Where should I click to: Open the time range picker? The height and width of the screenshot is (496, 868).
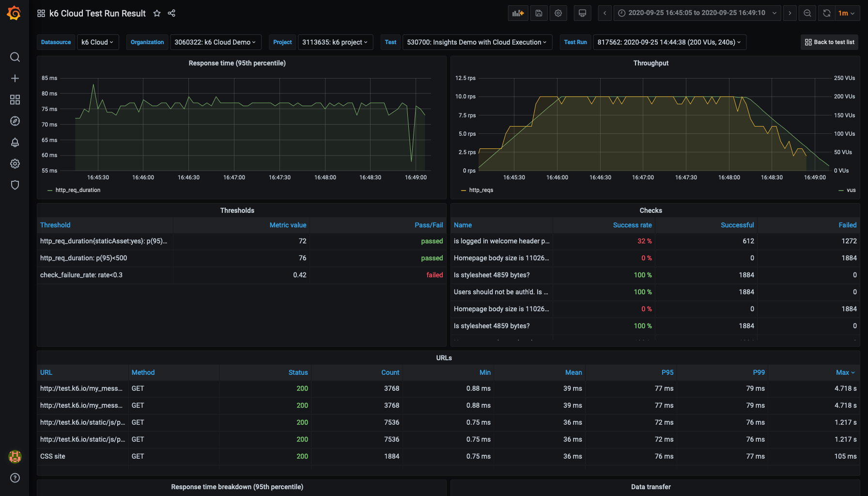[697, 13]
